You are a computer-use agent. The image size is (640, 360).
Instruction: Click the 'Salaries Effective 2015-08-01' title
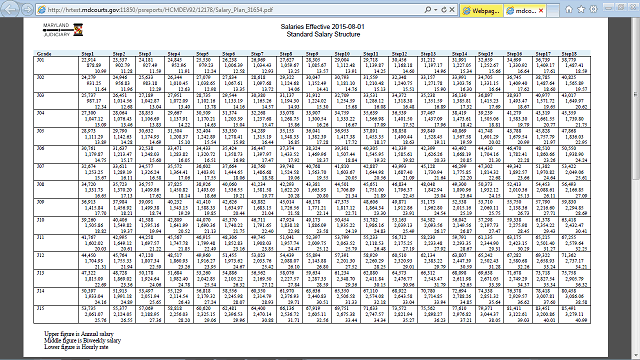click(322, 27)
